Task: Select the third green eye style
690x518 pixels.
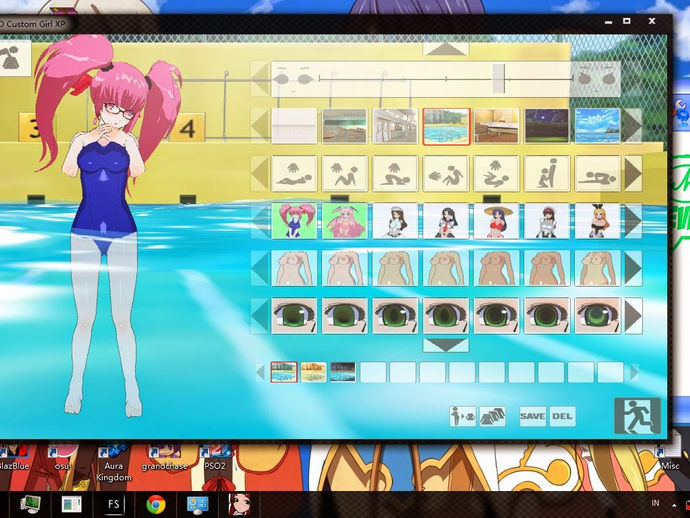Action: click(x=395, y=316)
